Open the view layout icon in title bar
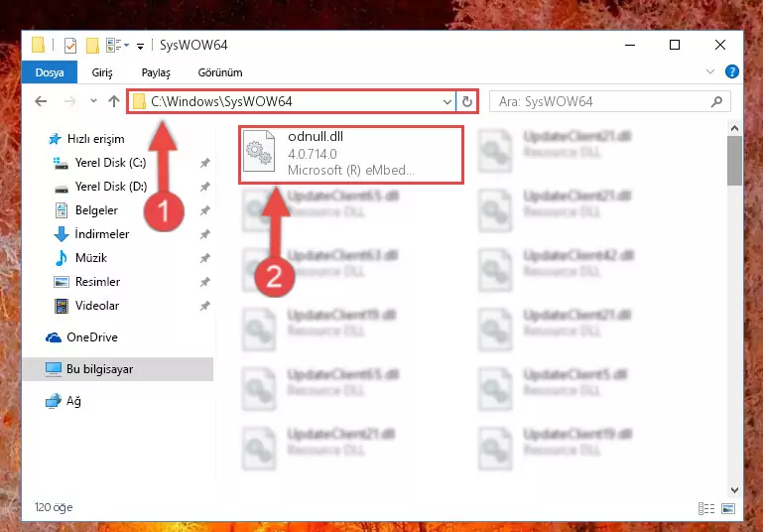Screen dimensions: 763x532 coord(114,46)
